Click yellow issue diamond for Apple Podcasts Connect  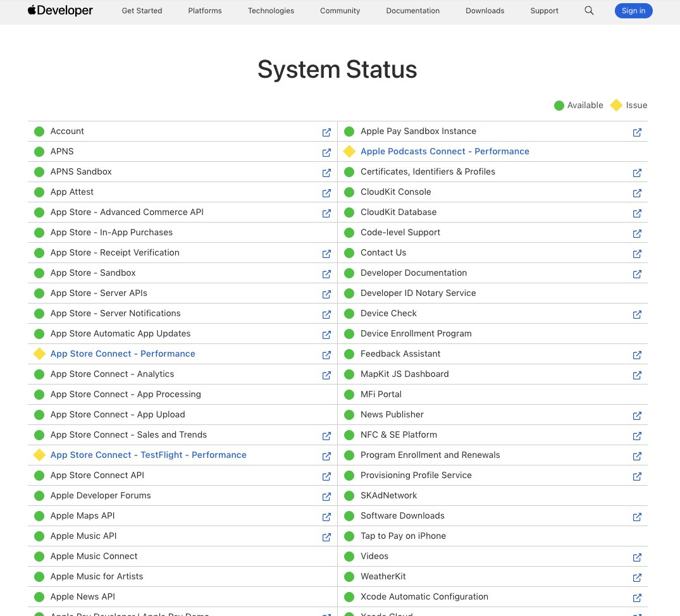[x=349, y=151]
